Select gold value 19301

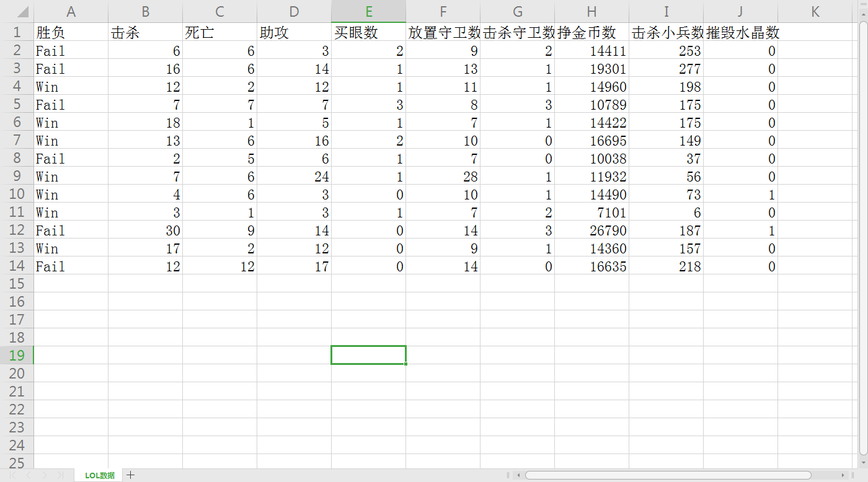(591, 68)
